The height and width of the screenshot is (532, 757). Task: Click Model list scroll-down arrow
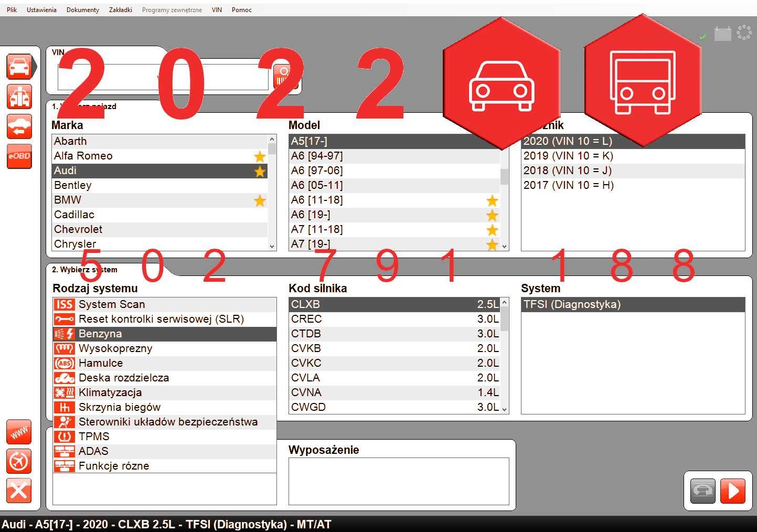point(504,246)
